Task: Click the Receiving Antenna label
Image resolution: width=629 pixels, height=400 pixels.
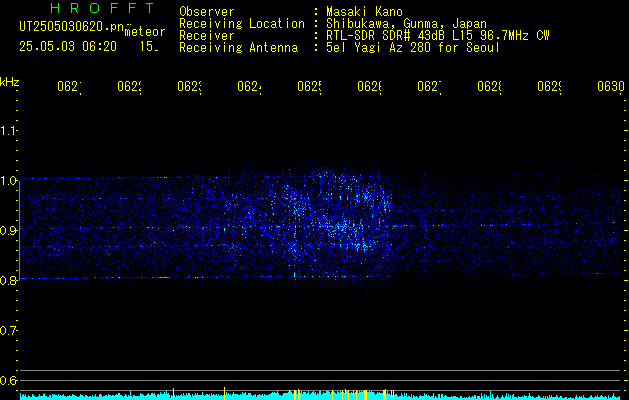Action: coord(238,48)
